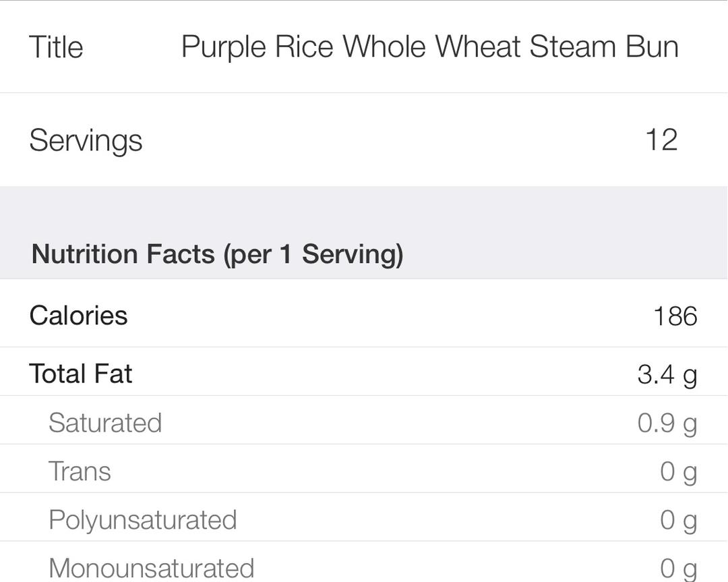This screenshot has height=582, width=728.
Task: Select the Trans fat row
Action: [364, 471]
